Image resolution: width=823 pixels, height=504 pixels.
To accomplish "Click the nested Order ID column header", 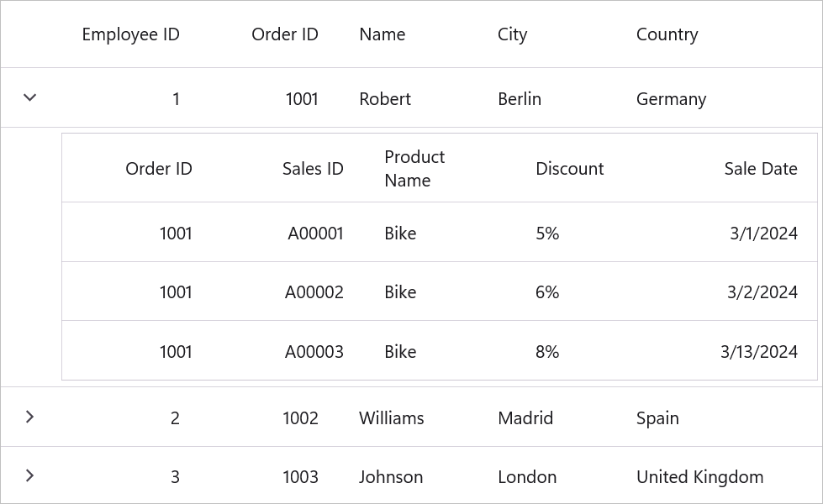I will click(x=159, y=169).
